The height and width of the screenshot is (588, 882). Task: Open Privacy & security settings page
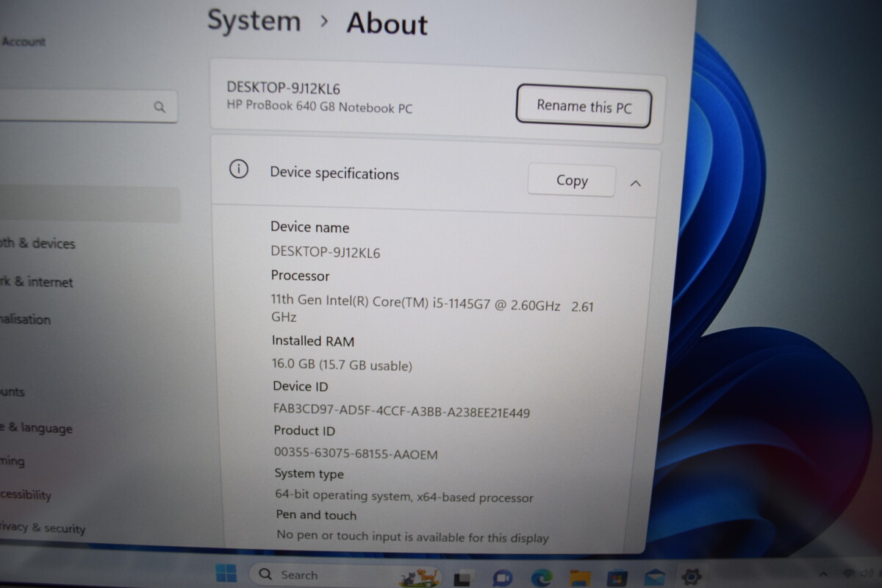(x=43, y=528)
